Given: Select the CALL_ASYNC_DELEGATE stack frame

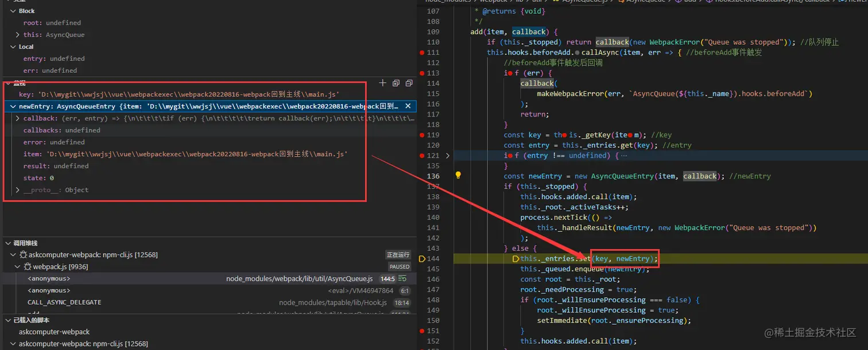Looking at the screenshot, I should [x=209, y=302].
